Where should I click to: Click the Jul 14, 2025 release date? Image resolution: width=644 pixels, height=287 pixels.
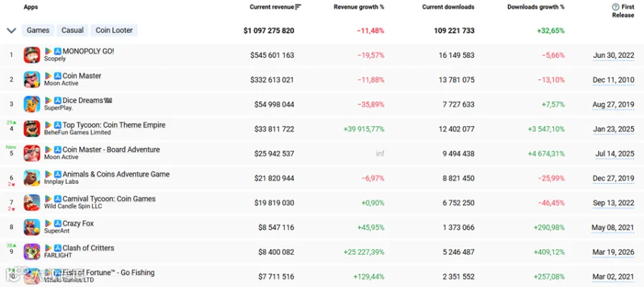tap(615, 154)
